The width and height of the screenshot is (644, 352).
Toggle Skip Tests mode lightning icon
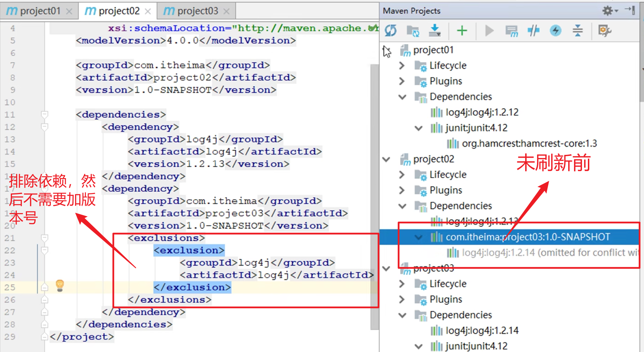coord(555,31)
